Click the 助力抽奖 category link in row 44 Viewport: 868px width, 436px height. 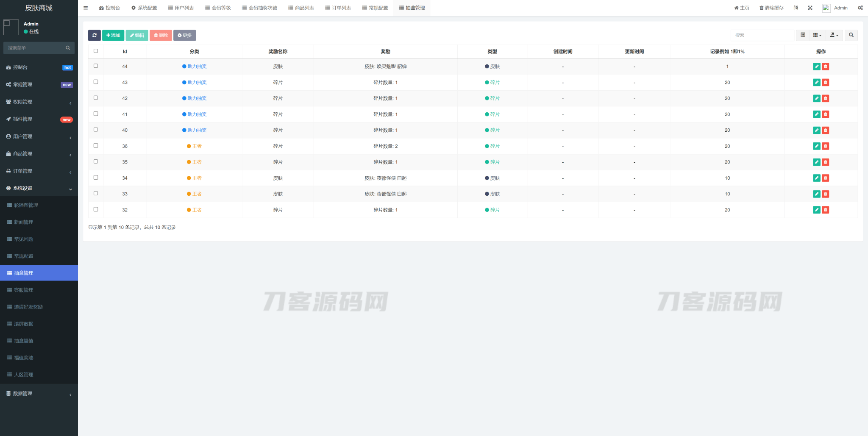pos(197,67)
